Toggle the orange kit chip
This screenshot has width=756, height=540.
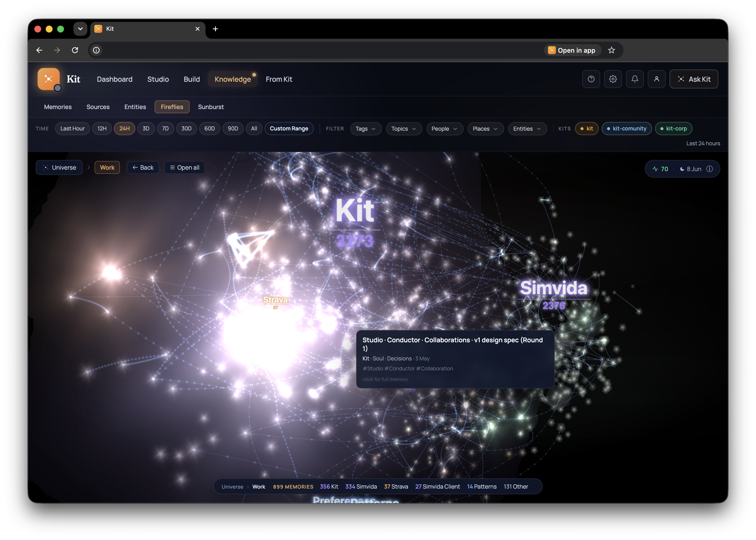pos(586,129)
